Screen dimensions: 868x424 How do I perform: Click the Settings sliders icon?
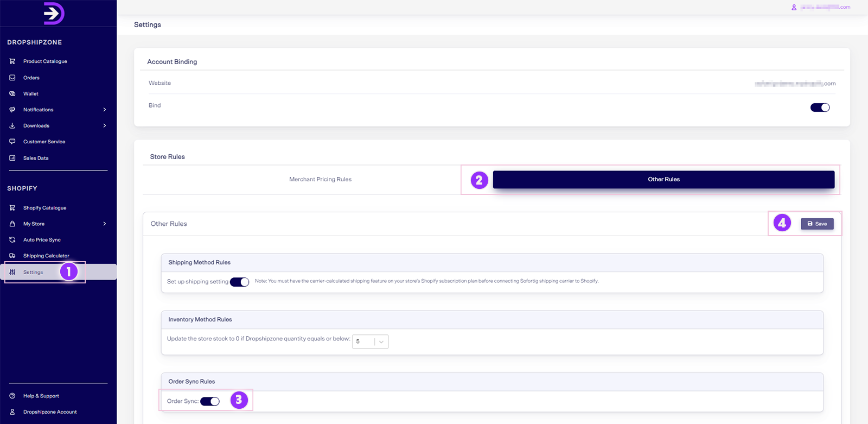[12, 272]
